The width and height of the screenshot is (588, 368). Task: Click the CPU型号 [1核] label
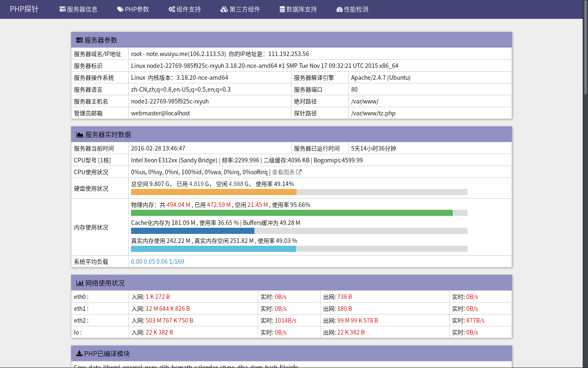coord(92,160)
